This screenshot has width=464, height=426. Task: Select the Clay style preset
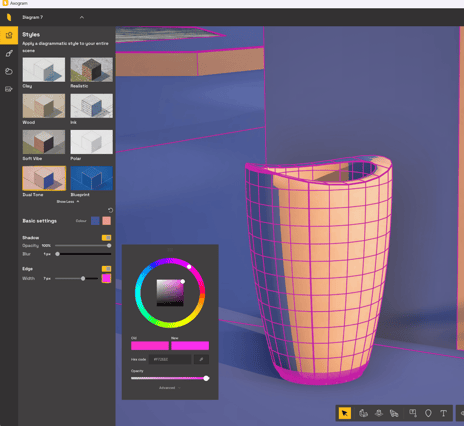click(x=44, y=70)
